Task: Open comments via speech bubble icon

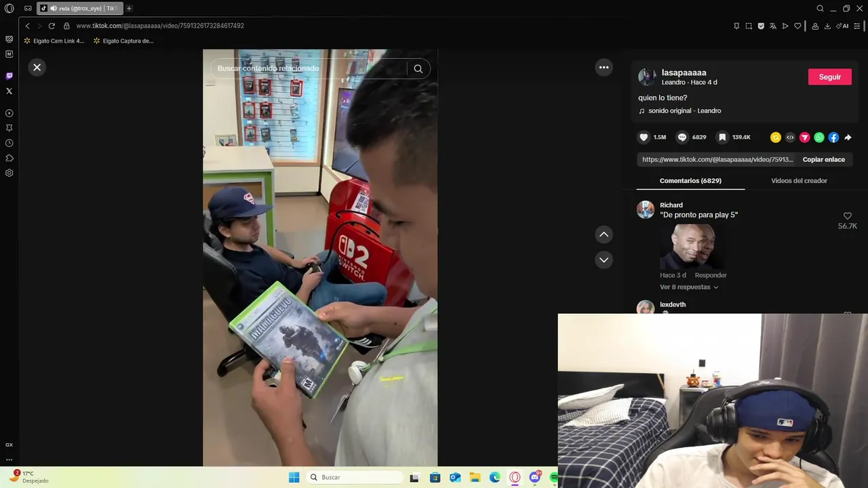Action: pyautogui.click(x=682, y=137)
